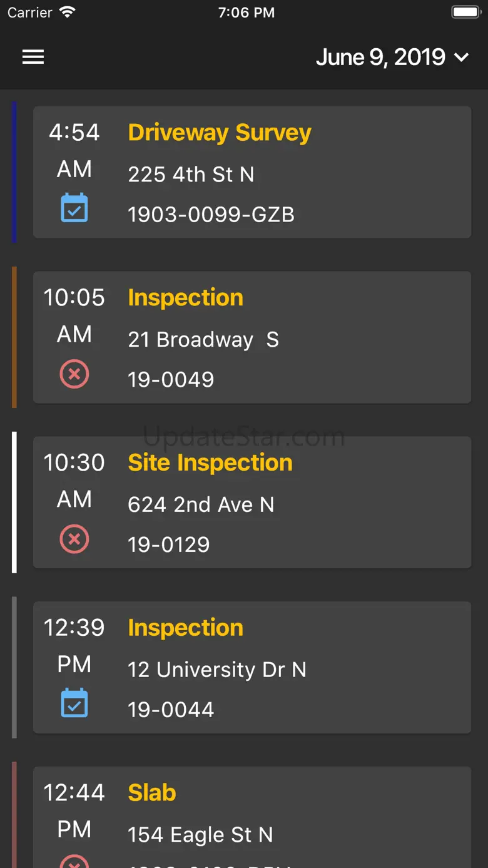The height and width of the screenshot is (868, 488).
Task: Select address 21 Broadway S
Action: tap(203, 339)
